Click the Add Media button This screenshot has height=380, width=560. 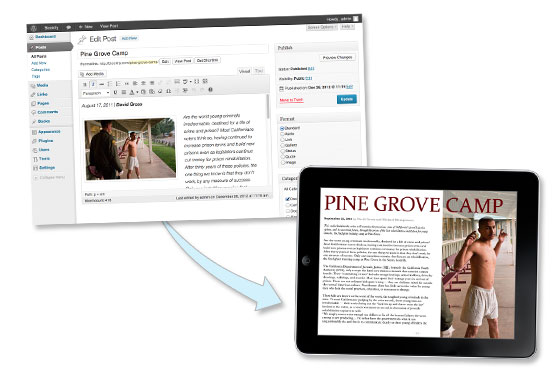92,74
